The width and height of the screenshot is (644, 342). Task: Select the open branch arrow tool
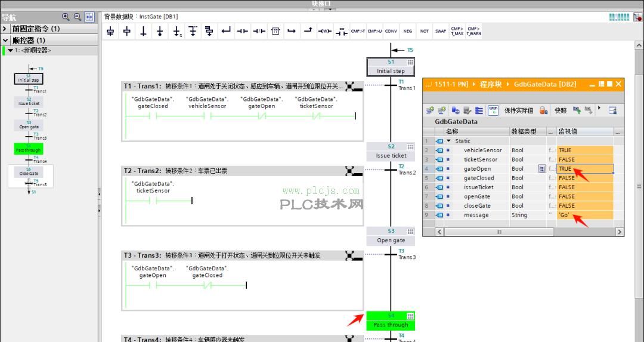[x=292, y=31]
